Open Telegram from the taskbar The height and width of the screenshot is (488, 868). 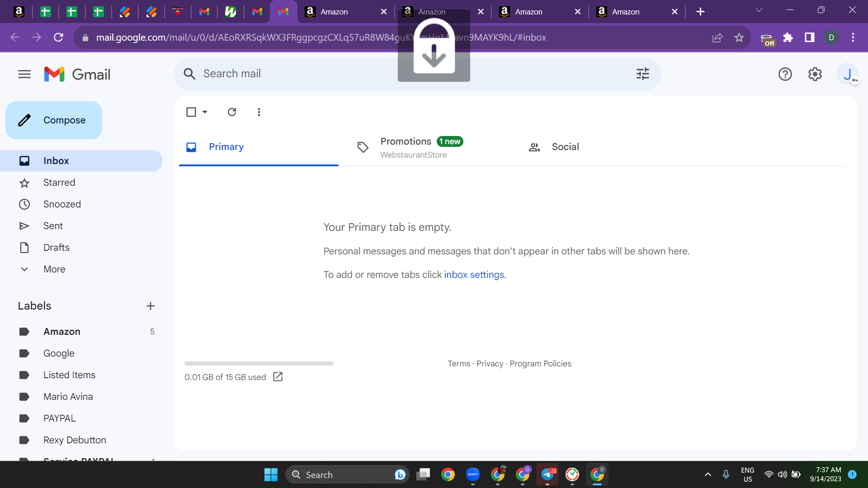point(547,474)
